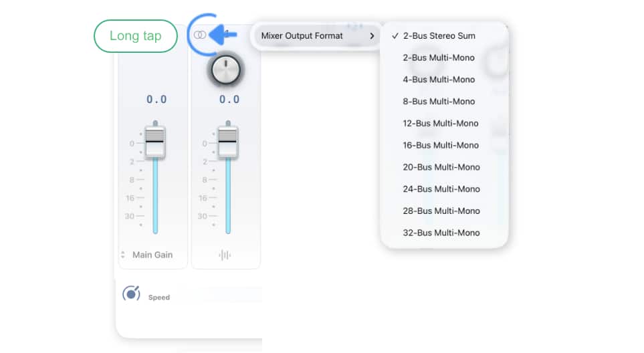Screen dimensions: 644x353
Task: Click the Speed label
Action: (159, 298)
